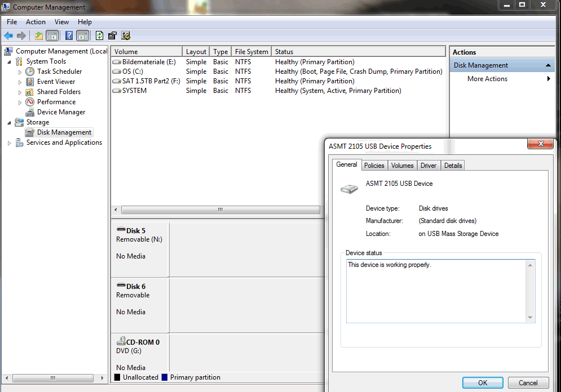
Task: Click the device status box scroll-down arrow
Action: pos(530,318)
